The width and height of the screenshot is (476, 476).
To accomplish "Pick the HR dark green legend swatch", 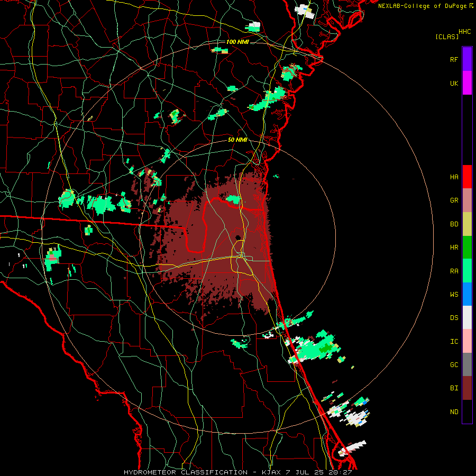I will (x=467, y=247).
